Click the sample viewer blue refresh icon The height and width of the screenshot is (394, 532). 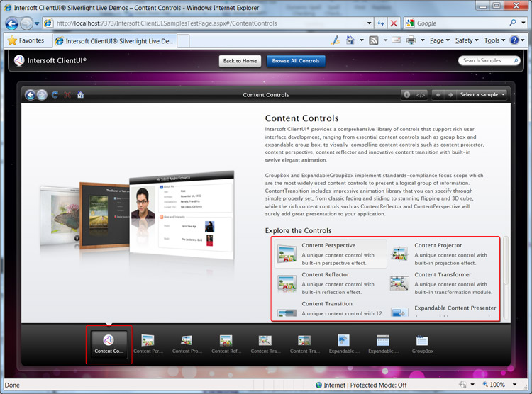(x=55, y=94)
